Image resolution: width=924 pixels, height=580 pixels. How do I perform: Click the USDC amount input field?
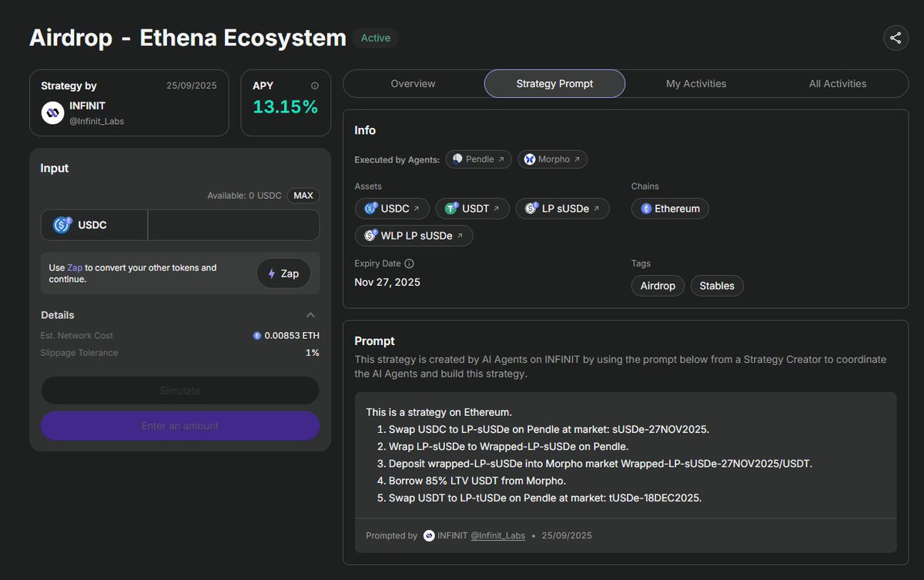(233, 225)
